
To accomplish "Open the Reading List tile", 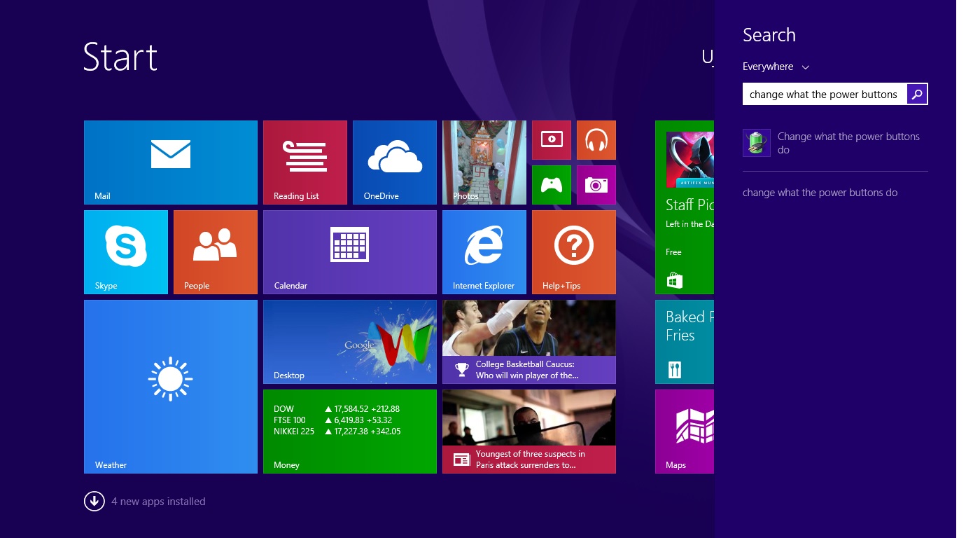I will pyautogui.click(x=305, y=163).
